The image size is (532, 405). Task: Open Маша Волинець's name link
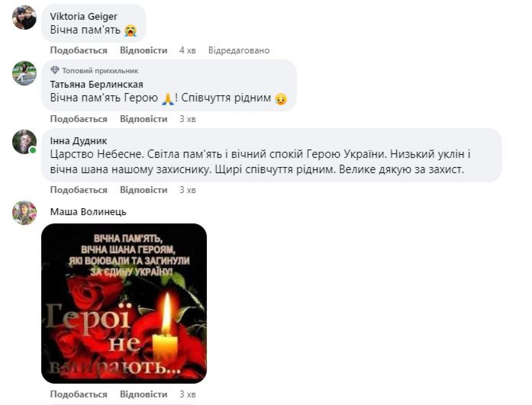point(88,212)
